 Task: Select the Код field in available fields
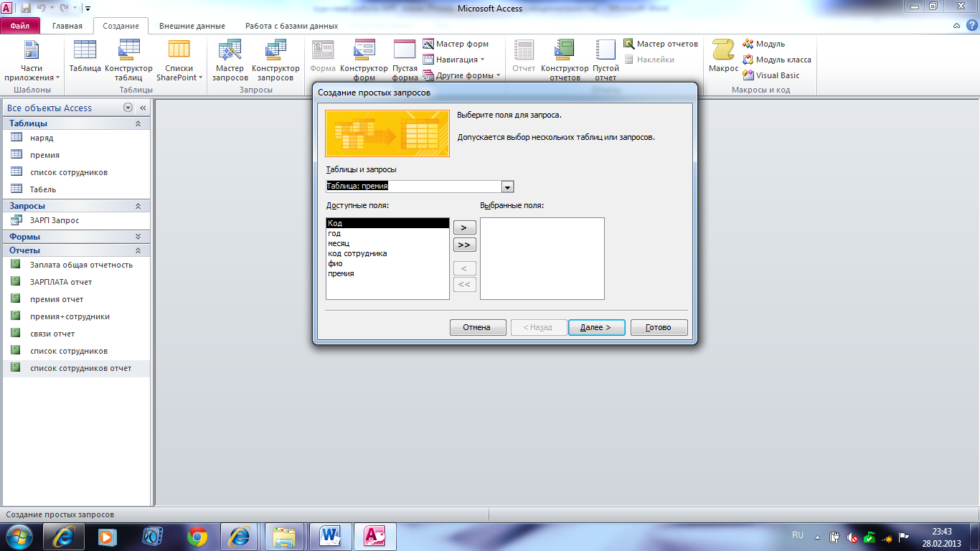(387, 223)
